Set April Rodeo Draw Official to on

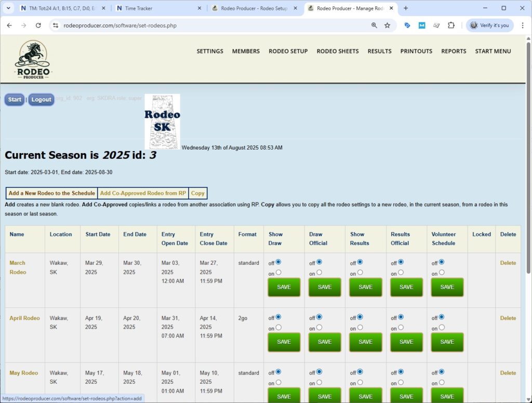click(319, 327)
